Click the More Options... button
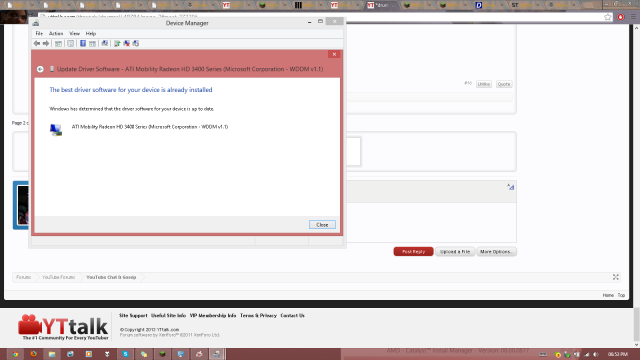Image resolution: width=640 pixels, height=360 pixels. point(496,251)
